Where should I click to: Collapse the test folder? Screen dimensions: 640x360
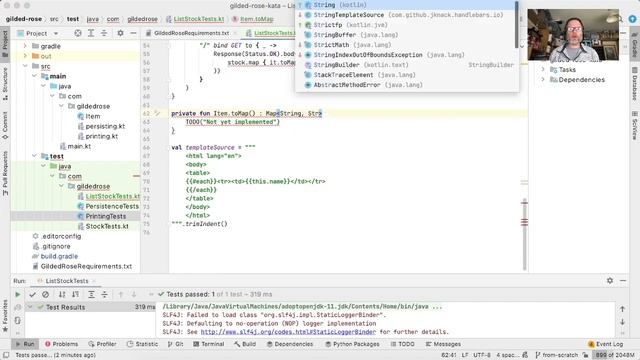[34, 156]
